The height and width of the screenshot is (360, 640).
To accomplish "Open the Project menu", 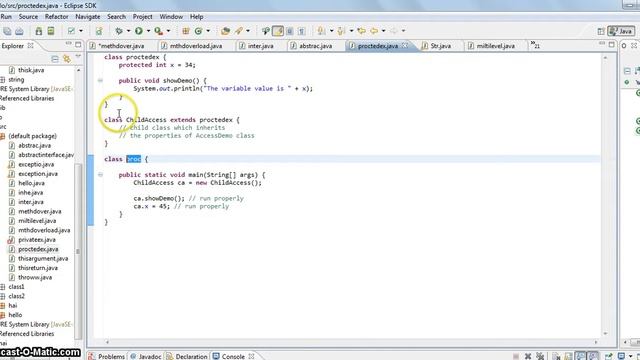I will pyautogui.click(x=142, y=17).
